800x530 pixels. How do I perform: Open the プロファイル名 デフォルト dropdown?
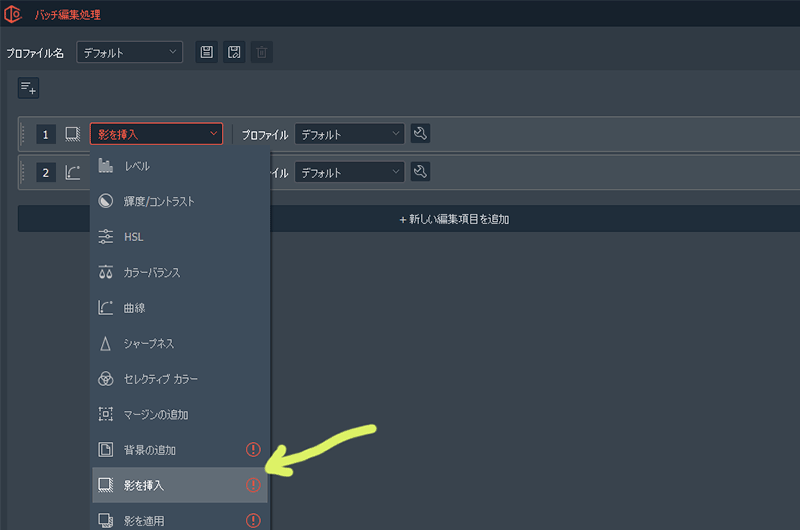coord(130,52)
